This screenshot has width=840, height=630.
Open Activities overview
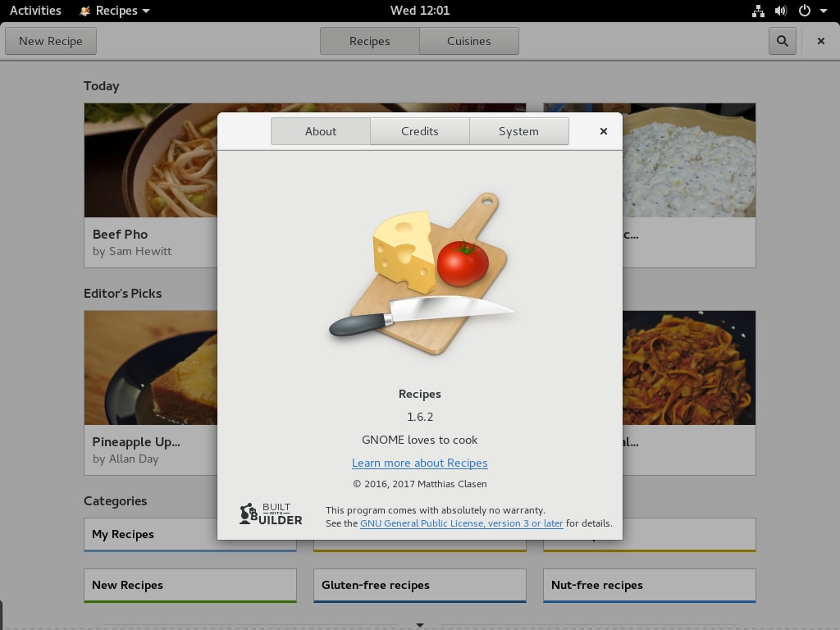[35, 11]
